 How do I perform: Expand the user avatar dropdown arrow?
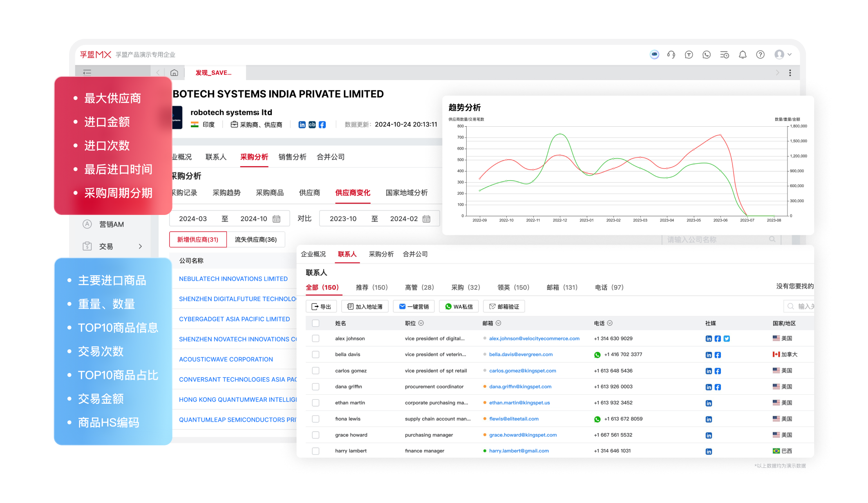pyautogui.click(x=790, y=54)
